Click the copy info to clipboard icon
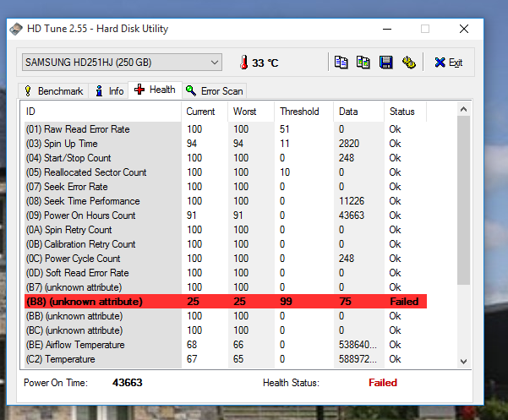Screen dimensions: 508x420 coord(341,63)
